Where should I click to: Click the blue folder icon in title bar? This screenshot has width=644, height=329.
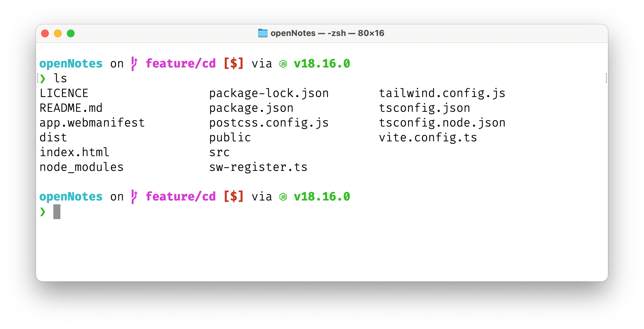pyautogui.click(x=262, y=33)
